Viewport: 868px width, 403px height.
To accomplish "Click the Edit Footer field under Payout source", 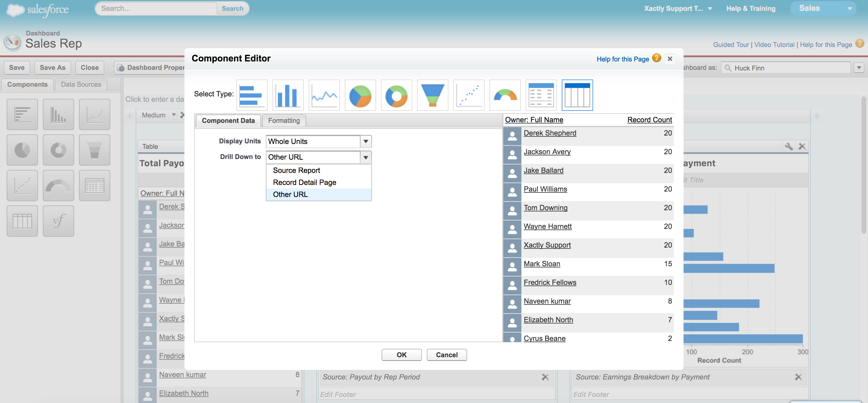I will (436, 394).
